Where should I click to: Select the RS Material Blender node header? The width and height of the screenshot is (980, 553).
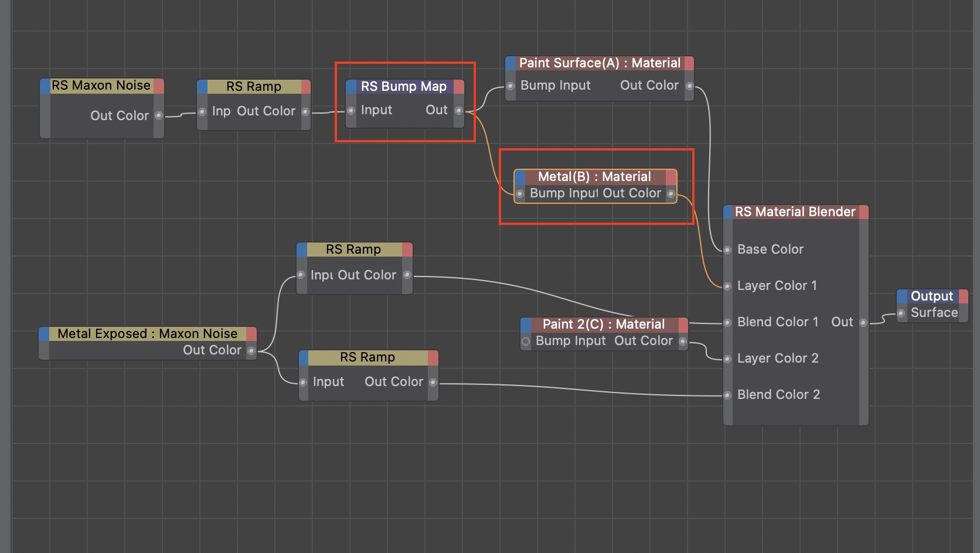795,212
